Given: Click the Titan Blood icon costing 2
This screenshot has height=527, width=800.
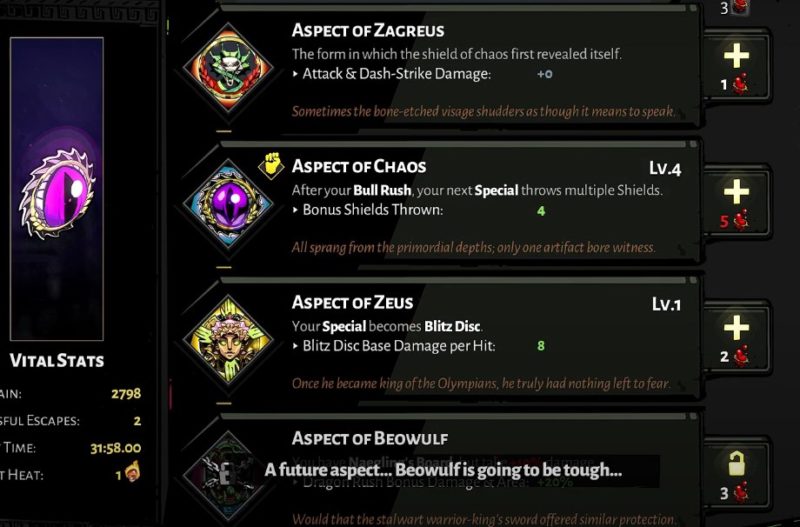Looking at the screenshot, I should (x=740, y=355).
